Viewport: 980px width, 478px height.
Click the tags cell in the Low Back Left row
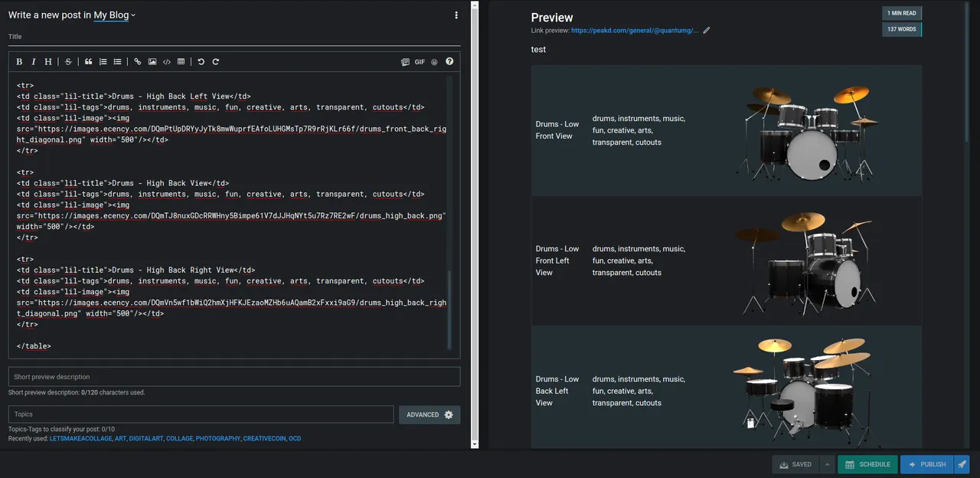point(639,391)
